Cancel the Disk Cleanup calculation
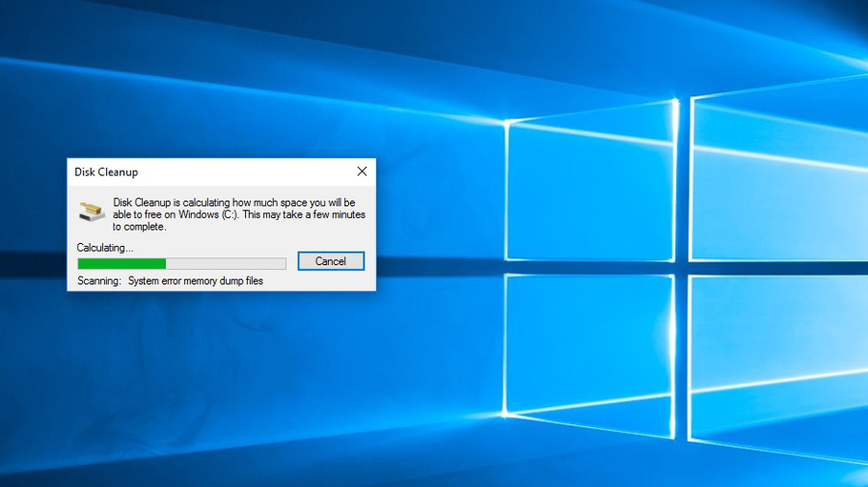This screenshot has width=868, height=487. tap(331, 261)
